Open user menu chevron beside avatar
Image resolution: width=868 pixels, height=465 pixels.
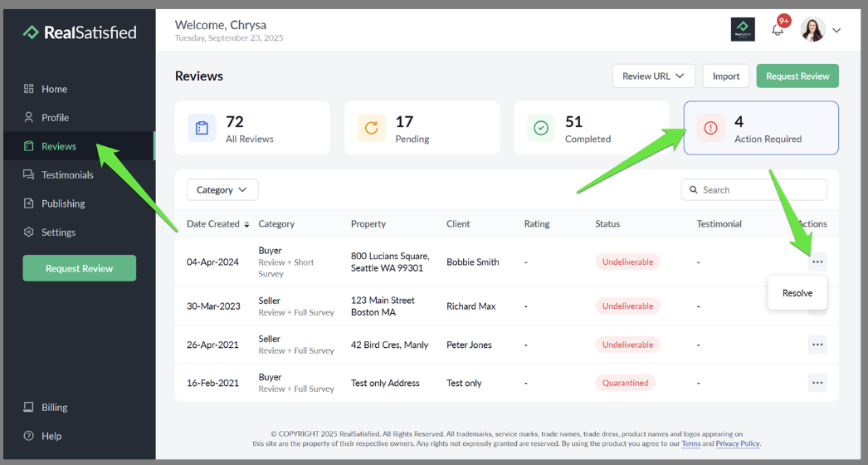tap(836, 31)
